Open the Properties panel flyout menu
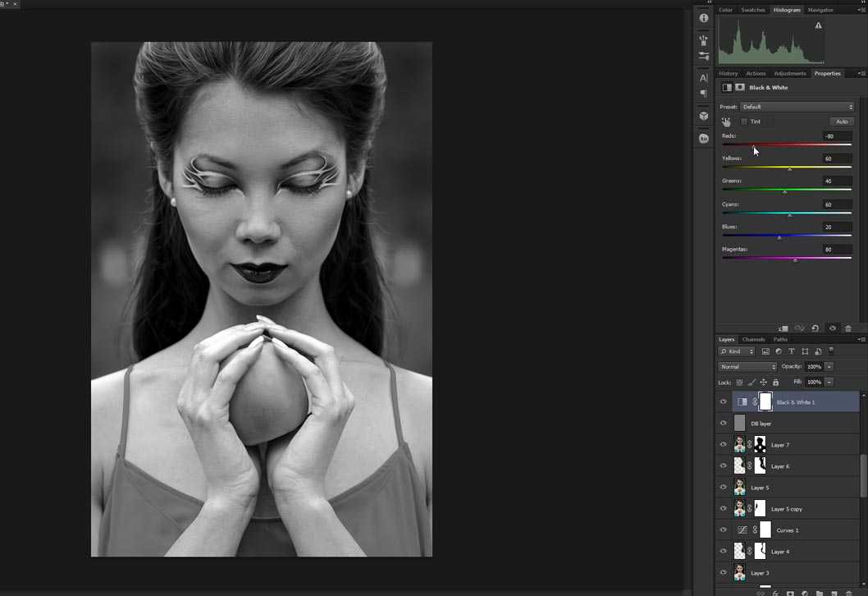Image resolution: width=868 pixels, height=596 pixels. pyautogui.click(x=861, y=74)
